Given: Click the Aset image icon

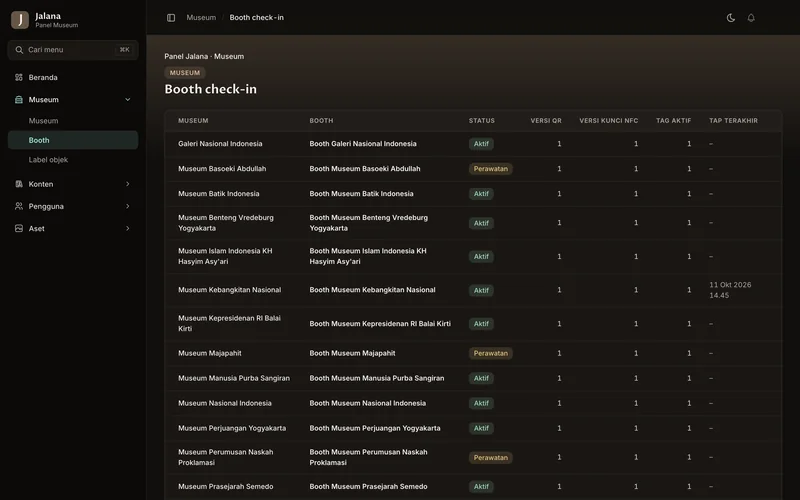Looking at the screenshot, I should point(19,229).
